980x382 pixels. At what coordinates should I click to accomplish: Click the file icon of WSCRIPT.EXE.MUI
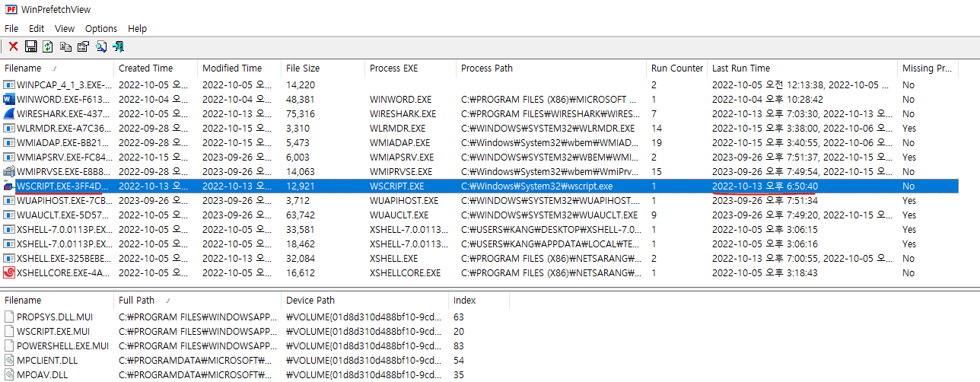tap(9, 331)
